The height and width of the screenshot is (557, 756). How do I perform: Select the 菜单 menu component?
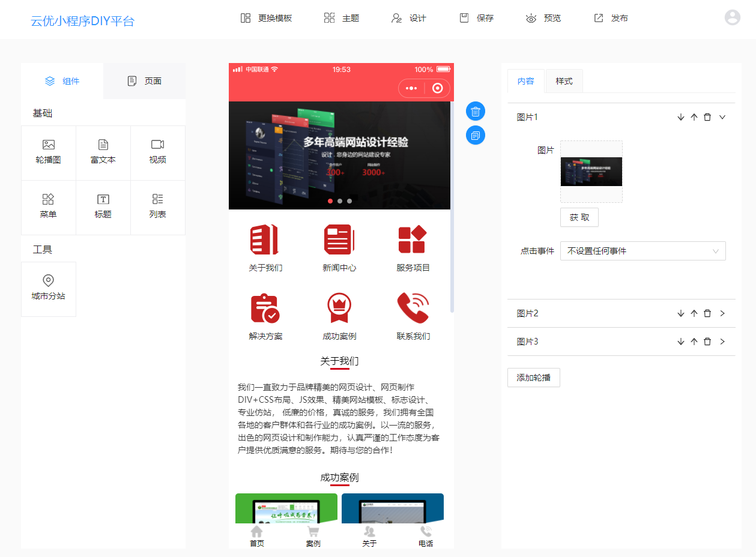[49, 208]
